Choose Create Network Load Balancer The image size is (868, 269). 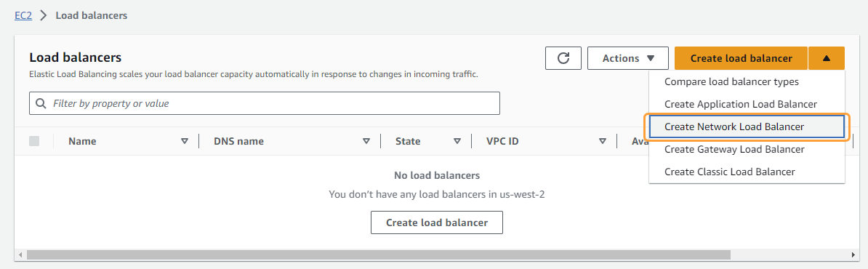click(x=747, y=127)
